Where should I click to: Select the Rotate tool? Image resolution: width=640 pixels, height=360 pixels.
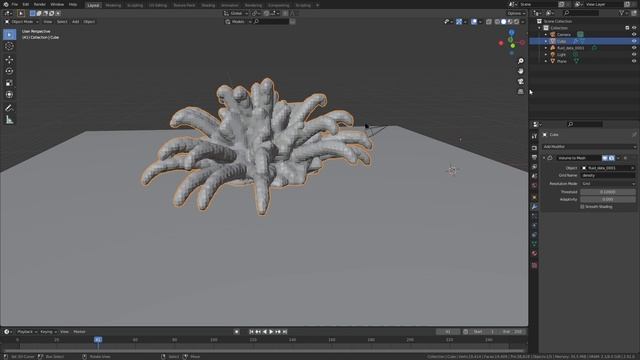(x=9, y=71)
